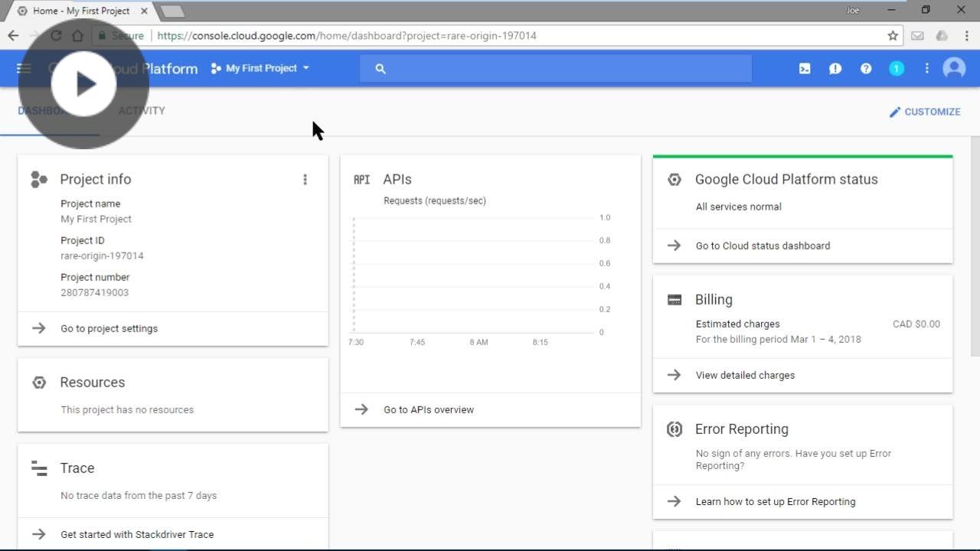Click the Error Reporting icon

[x=675, y=429]
